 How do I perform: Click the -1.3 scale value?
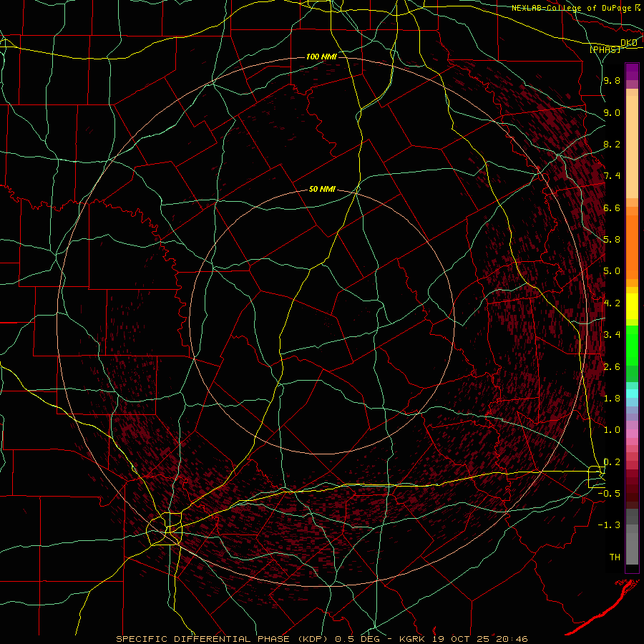coord(609,525)
